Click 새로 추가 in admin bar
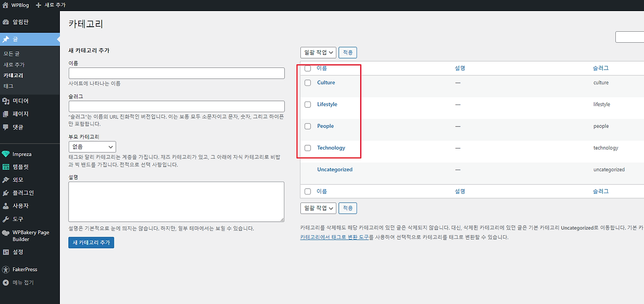Image resolution: width=644 pixels, height=304 pixels. [x=55, y=5]
